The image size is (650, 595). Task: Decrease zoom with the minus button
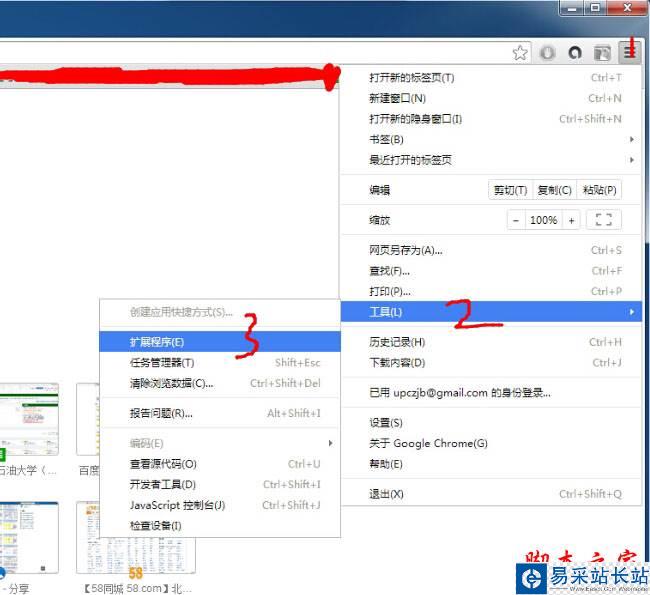pos(516,220)
